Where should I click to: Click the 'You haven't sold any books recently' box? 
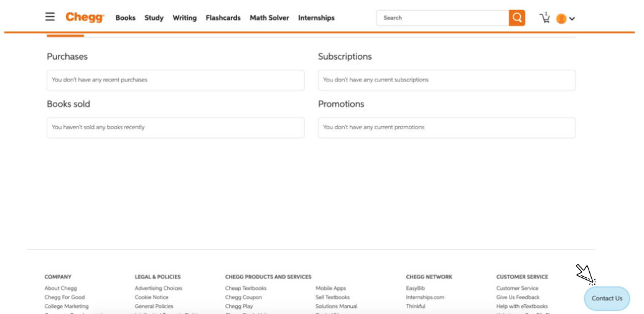click(x=176, y=127)
